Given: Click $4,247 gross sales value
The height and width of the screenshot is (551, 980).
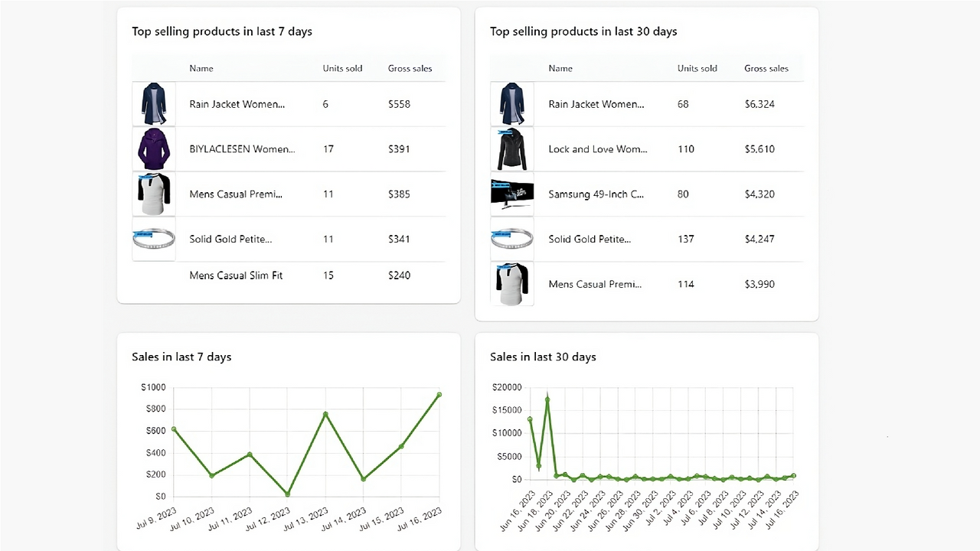Looking at the screenshot, I should [759, 239].
